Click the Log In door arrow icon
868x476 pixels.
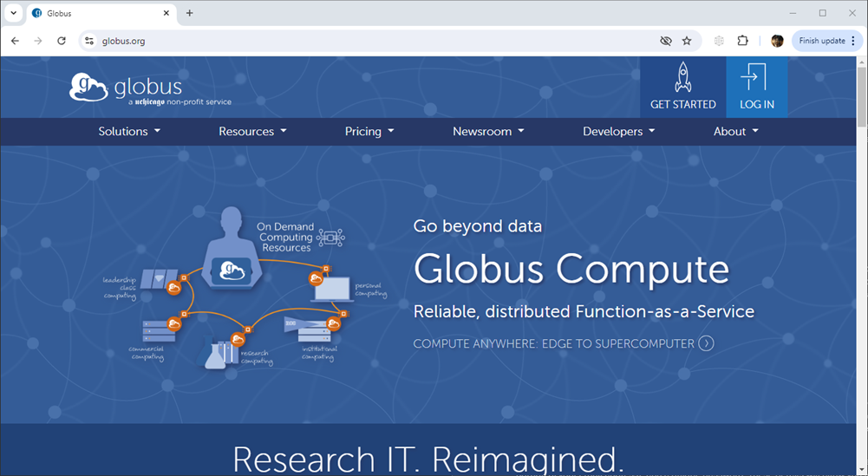tap(754, 77)
